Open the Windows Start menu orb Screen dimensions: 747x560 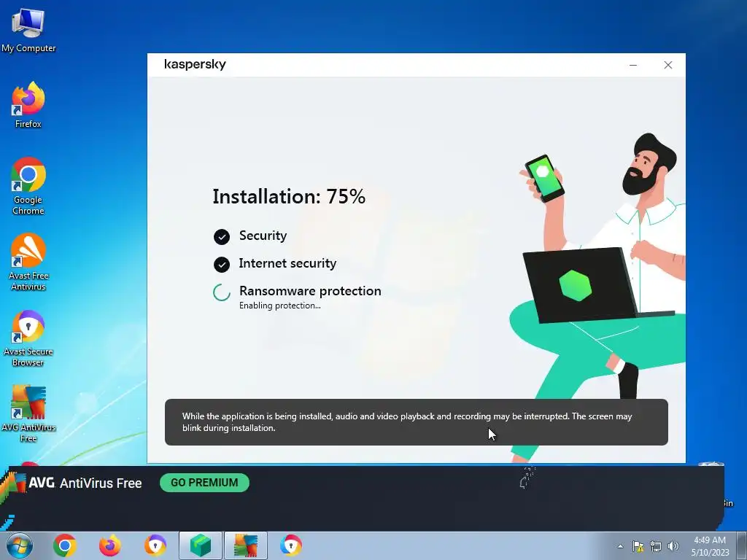[20, 545]
